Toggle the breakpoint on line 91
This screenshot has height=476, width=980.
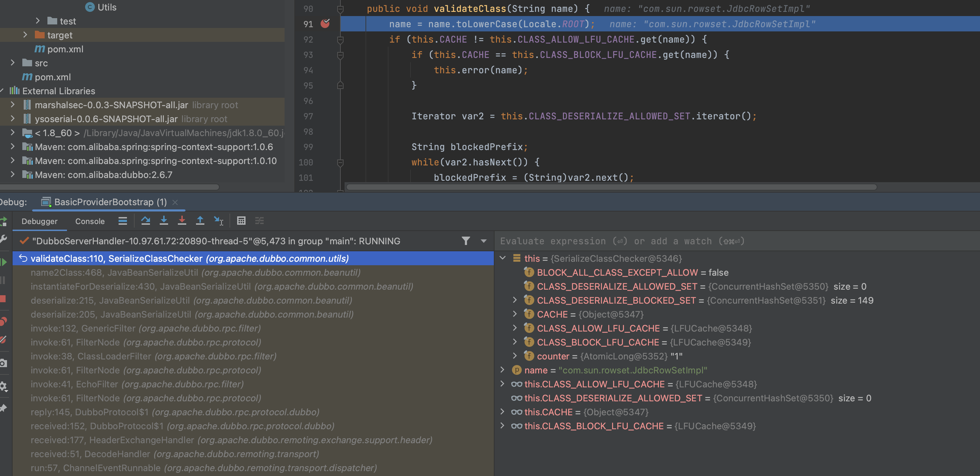tap(325, 24)
